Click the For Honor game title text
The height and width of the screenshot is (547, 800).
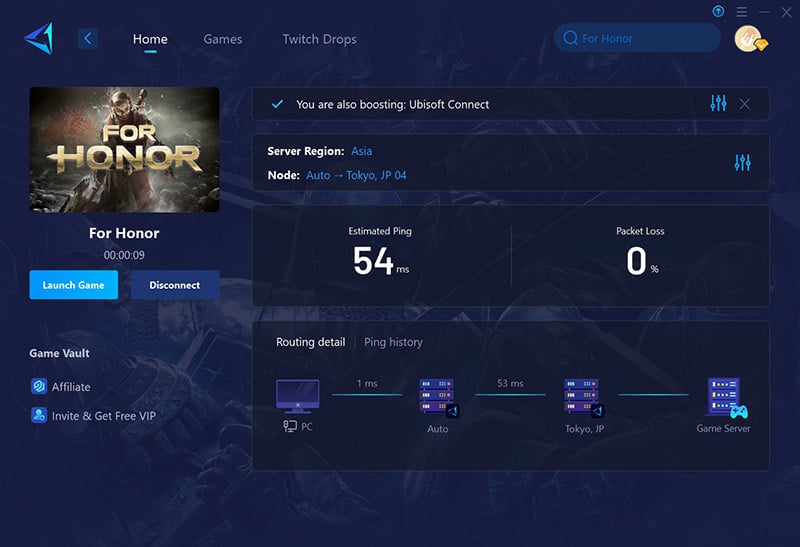(x=124, y=233)
